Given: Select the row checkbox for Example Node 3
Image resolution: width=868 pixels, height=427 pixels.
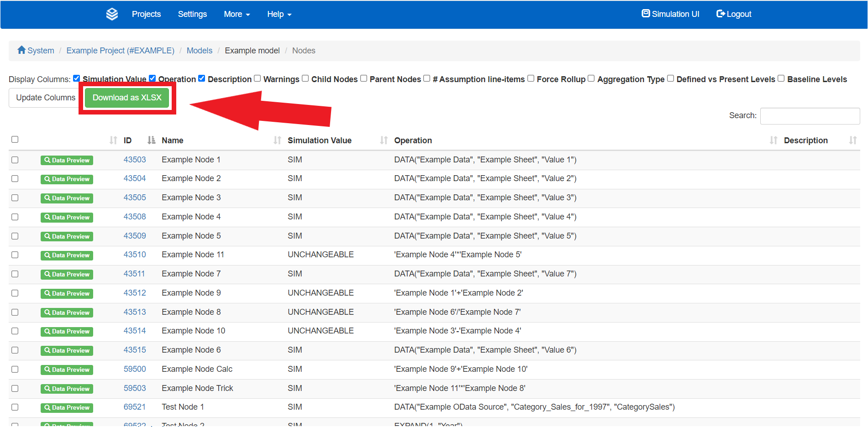Looking at the screenshot, I should (x=15, y=198).
